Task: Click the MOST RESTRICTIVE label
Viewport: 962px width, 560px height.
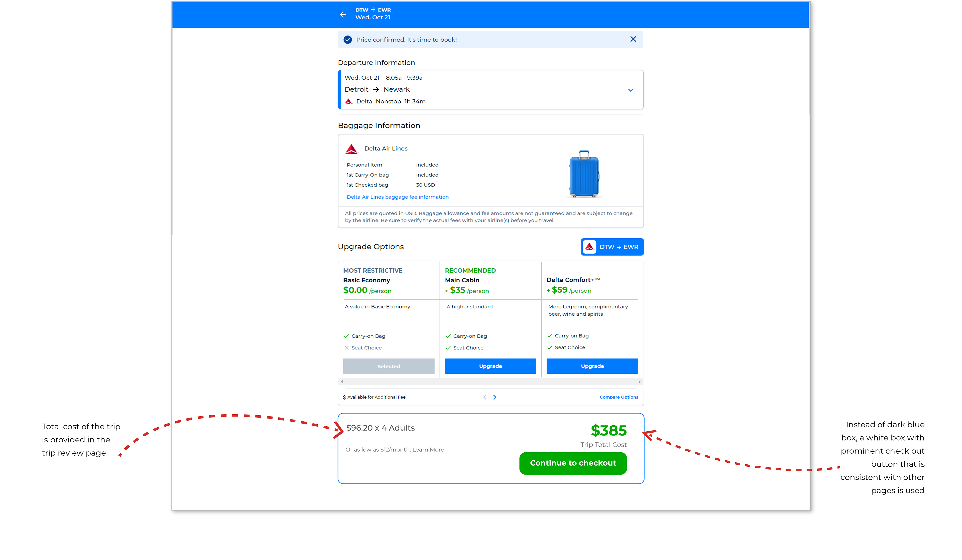Action: pyautogui.click(x=373, y=270)
